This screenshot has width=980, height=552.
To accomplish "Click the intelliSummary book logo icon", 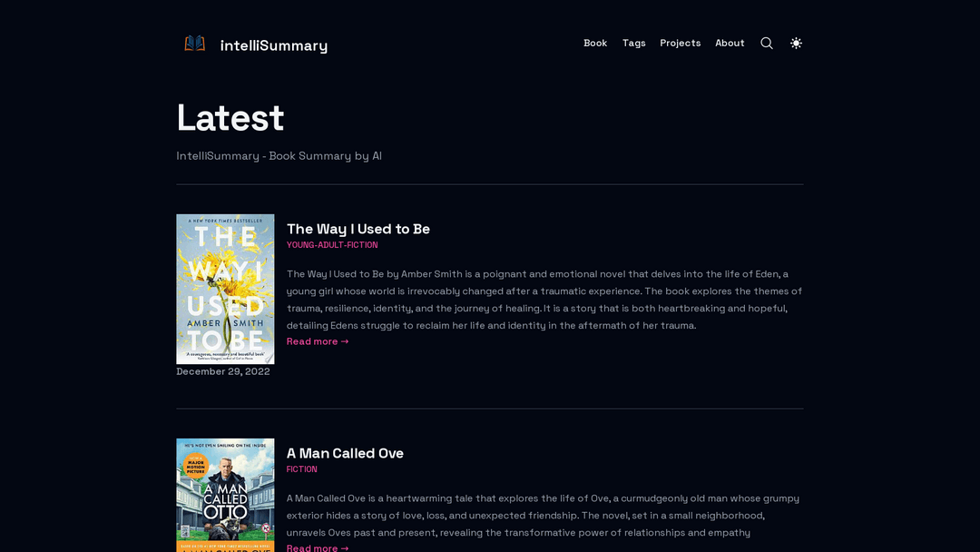I will [x=194, y=44].
